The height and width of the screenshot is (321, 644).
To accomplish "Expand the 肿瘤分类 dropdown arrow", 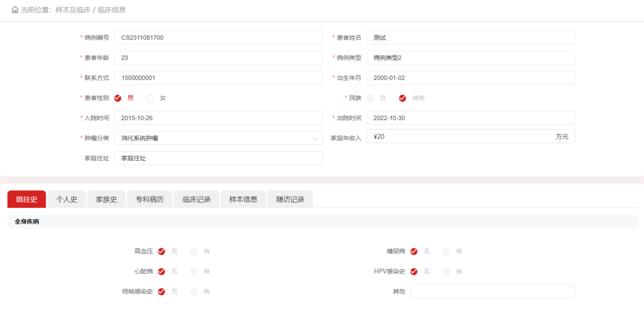I will [315, 139].
